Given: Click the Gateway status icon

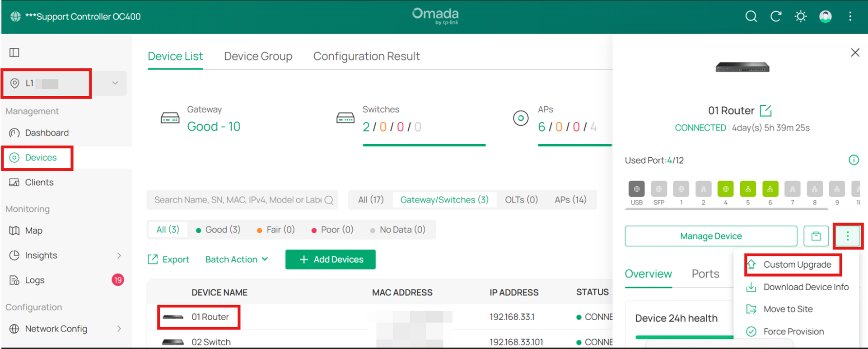Looking at the screenshot, I should pos(170,118).
